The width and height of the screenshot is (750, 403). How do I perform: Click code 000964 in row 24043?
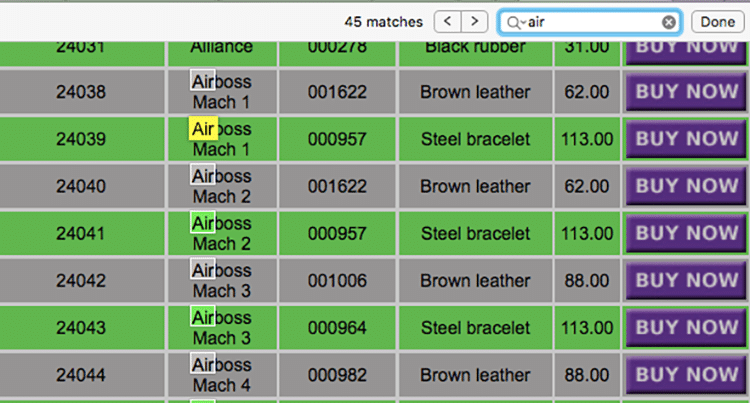click(x=337, y=327)
